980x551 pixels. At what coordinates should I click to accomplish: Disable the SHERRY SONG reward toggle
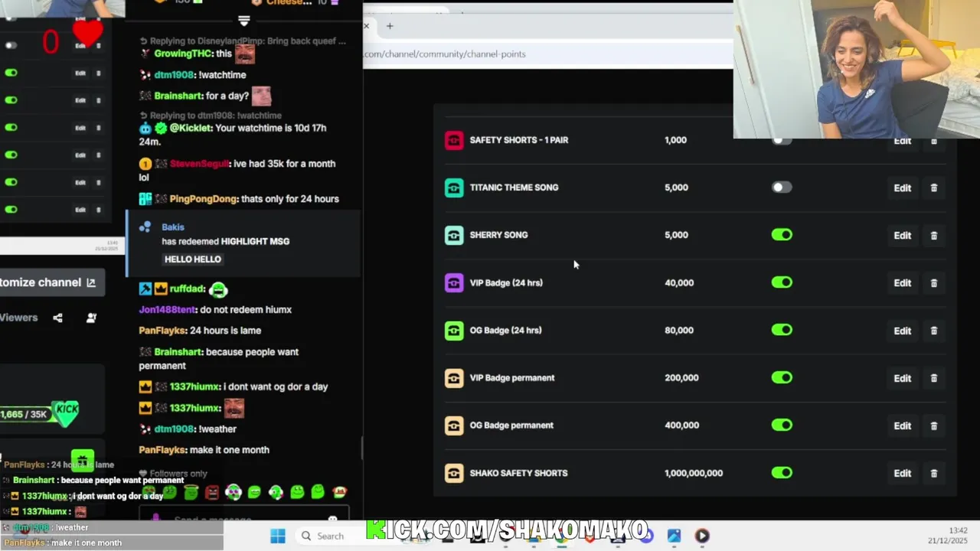(782, 235)
